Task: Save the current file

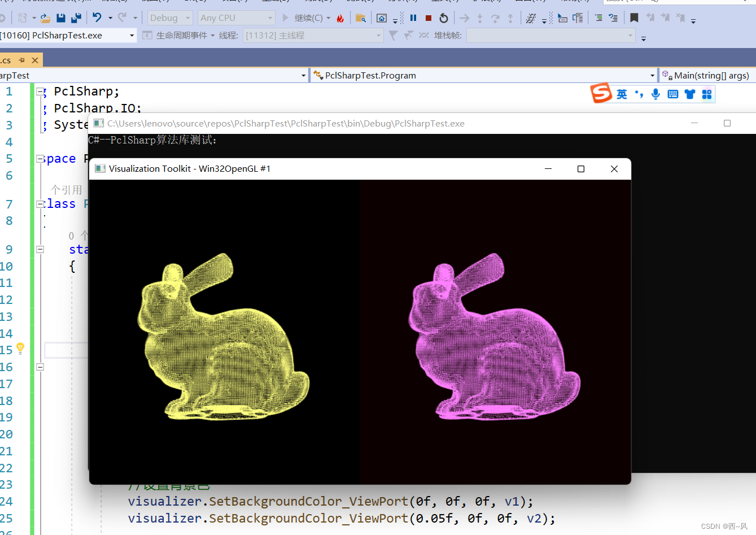Action: click(61, 18)
